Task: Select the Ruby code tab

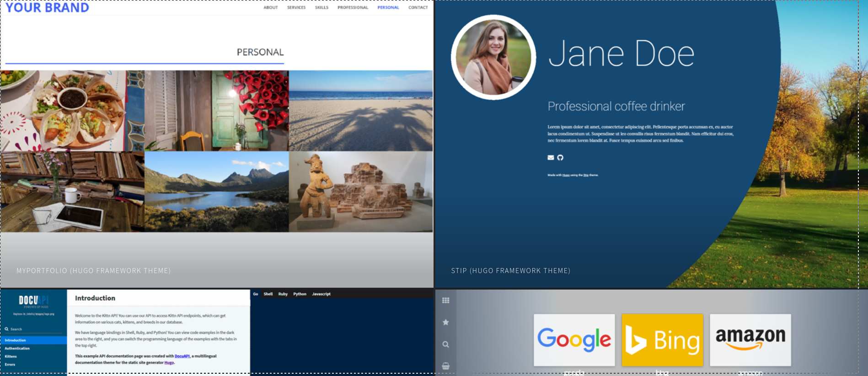Action: [x=283, y=294]
